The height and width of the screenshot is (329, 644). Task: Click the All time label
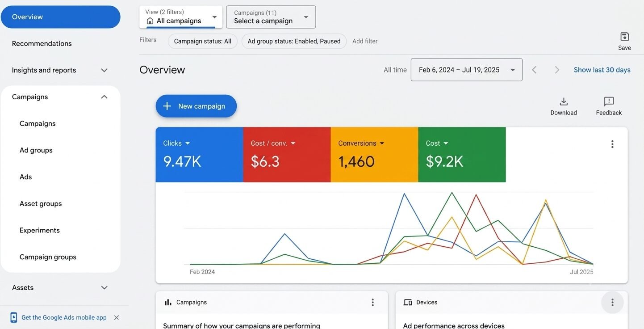[395, 70]
